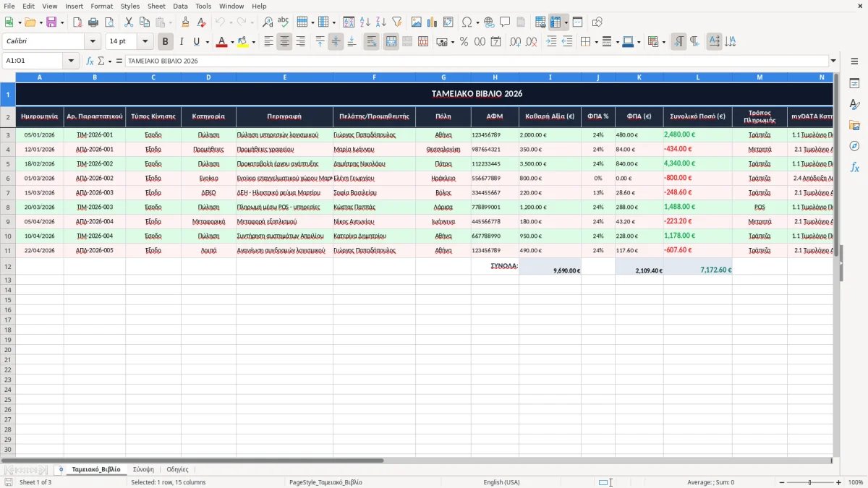This screenshot has height=488, width=868.
Task: Click the Format as Percent icon
Action: [x=464, y=42]
